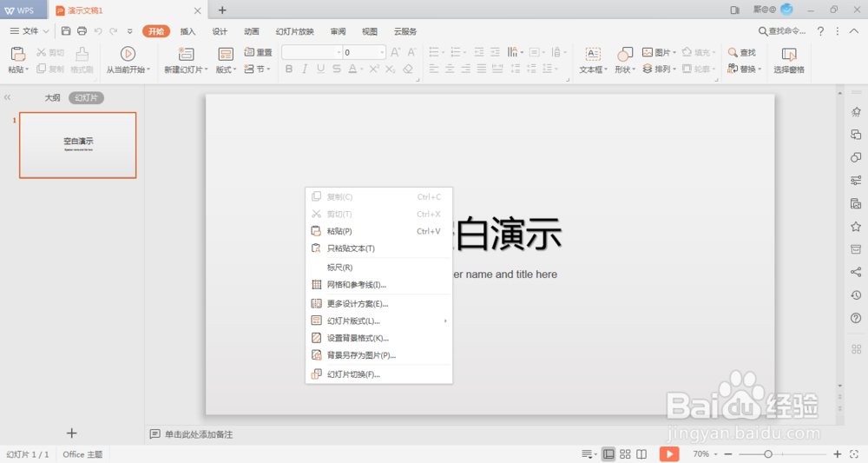Choose Format Background (设置背景格式) in menu
The height and width of the screenshot is (463, 868).
[378, 338]
